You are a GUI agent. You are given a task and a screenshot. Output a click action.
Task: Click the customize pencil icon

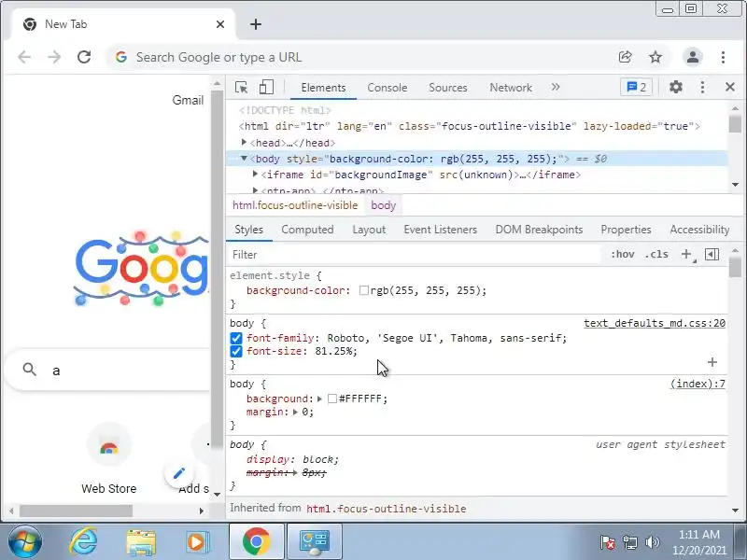point(179,473)
